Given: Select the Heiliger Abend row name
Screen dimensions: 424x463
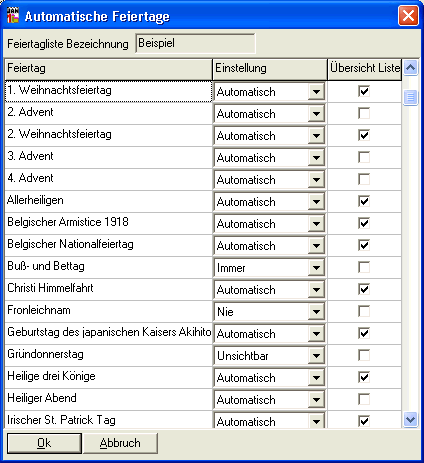Looking at the screenshot, I should pyautogui.click(x=108, y=399).
